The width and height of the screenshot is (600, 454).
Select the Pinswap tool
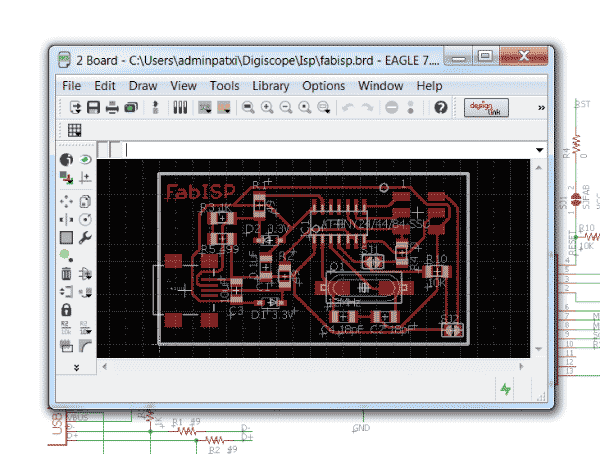tap(66, 292)
